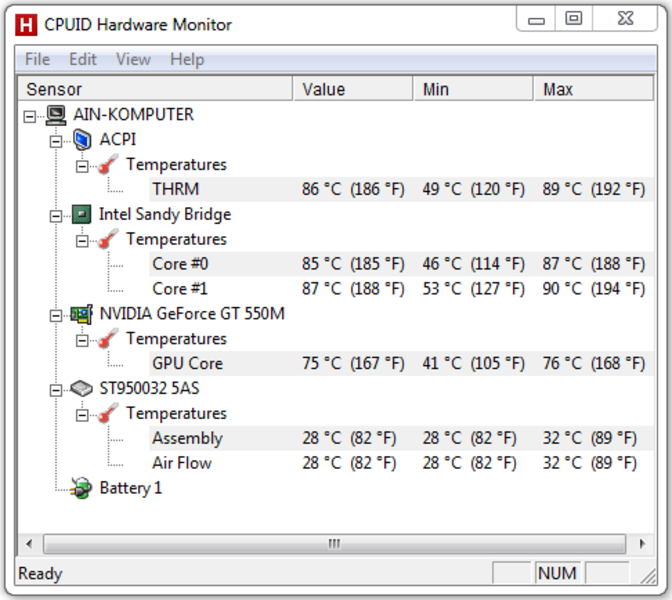Click the Intel Sandy Bridge chip icon
This screenshot has width=672, height=600.
click(x=81, y=214)
